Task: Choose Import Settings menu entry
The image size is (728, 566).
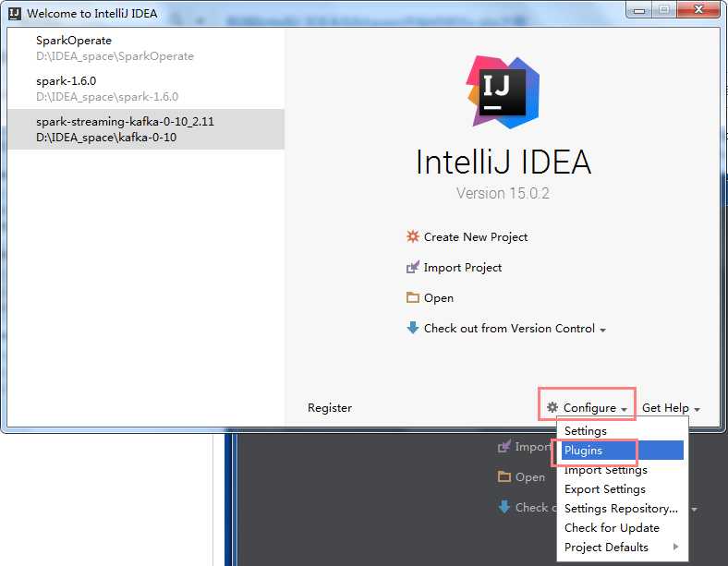Action: pos(622,470)
